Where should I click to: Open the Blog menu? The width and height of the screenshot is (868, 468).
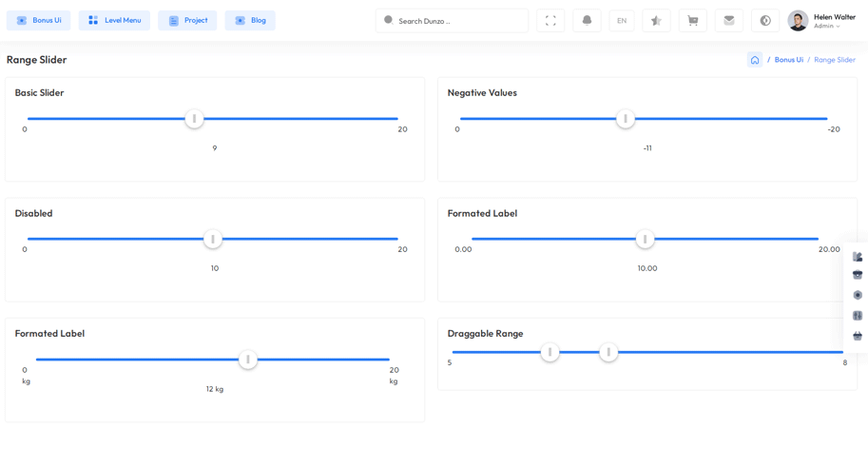(x=250, y=20)
